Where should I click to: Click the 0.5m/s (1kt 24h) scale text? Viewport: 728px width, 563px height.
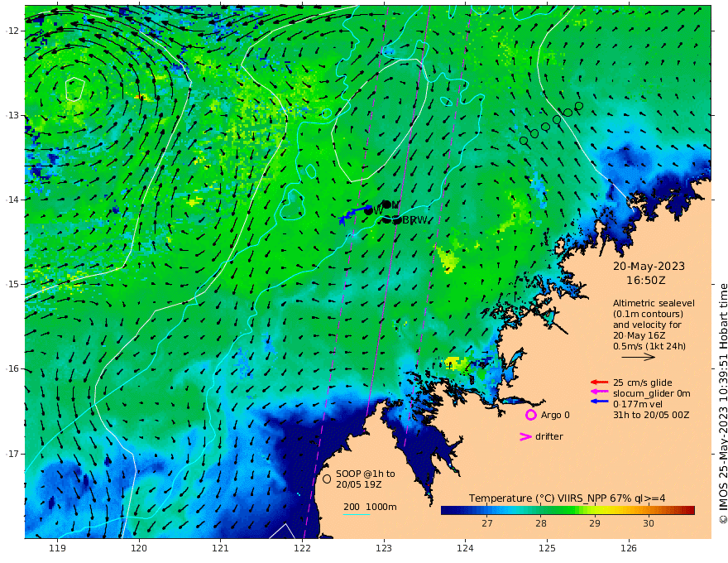pyautogui.click(x=649, y=346)
